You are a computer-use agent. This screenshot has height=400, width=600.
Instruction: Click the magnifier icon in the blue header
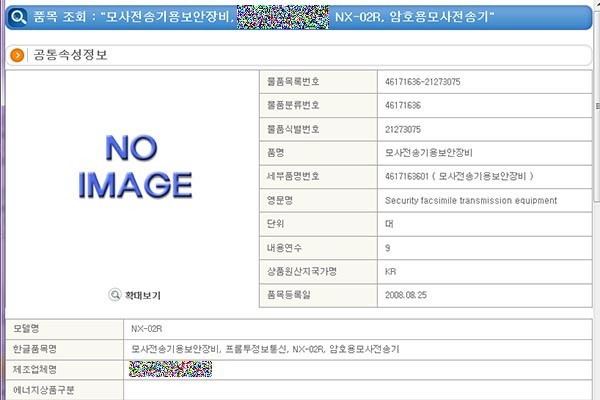tap(18, 17)
